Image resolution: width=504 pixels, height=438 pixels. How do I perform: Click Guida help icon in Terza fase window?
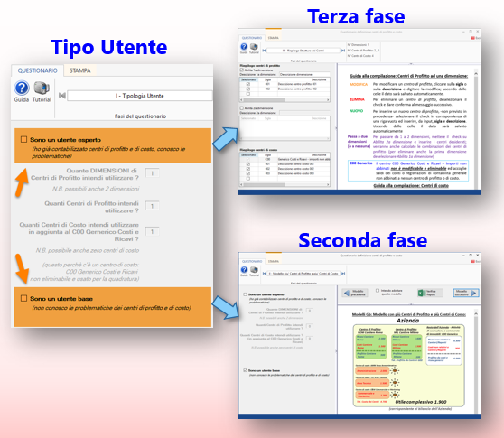point(244,47)
